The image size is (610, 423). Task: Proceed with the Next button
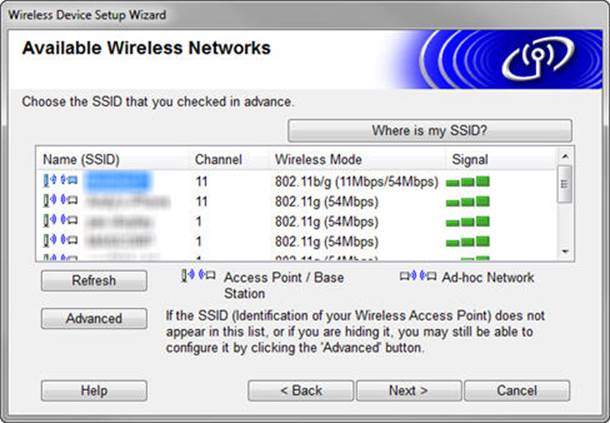pyautogui.click(x=408, y=390)
